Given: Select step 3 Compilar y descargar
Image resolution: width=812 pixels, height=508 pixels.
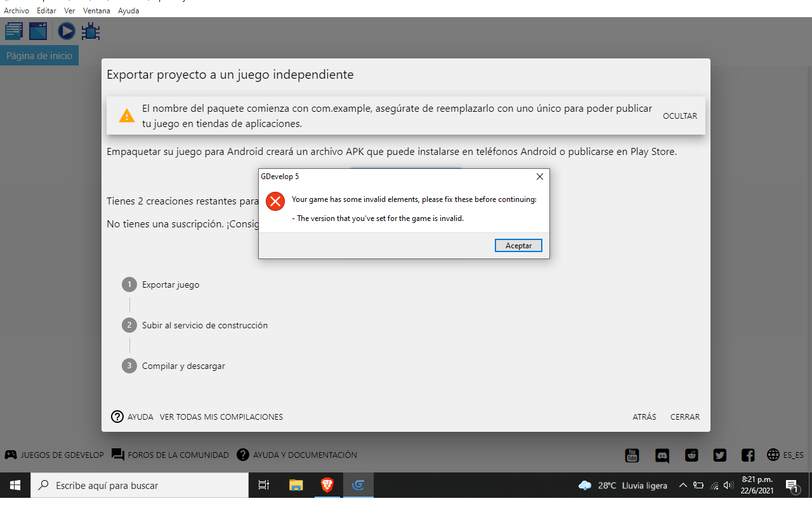Looking at the screenshot, I should (174, 366).
